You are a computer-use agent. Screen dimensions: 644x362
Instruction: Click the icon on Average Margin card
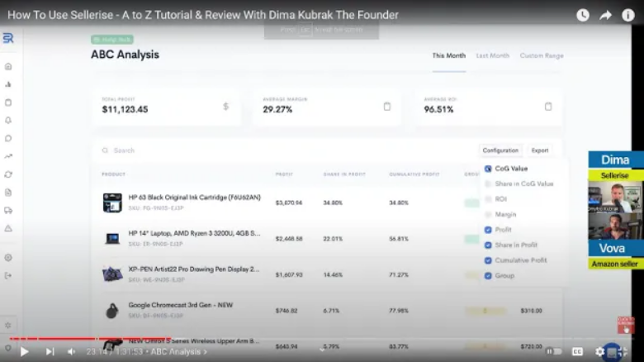click(x=387, y=107)
